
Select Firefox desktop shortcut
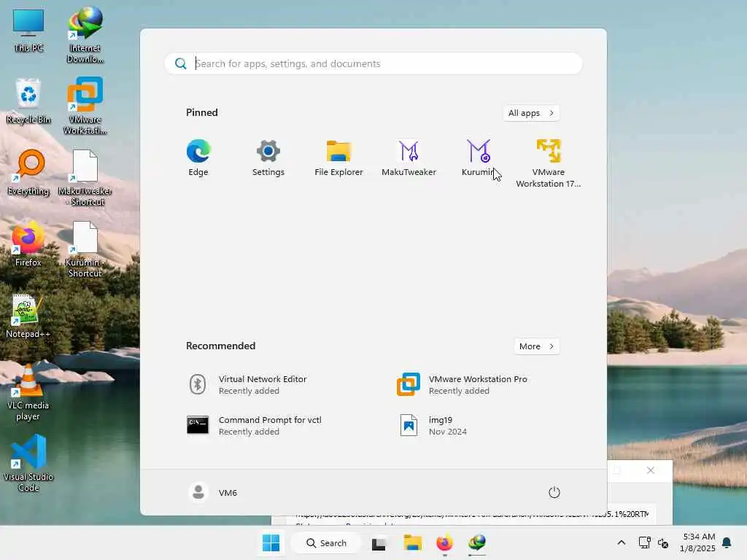tap(28, 244)
